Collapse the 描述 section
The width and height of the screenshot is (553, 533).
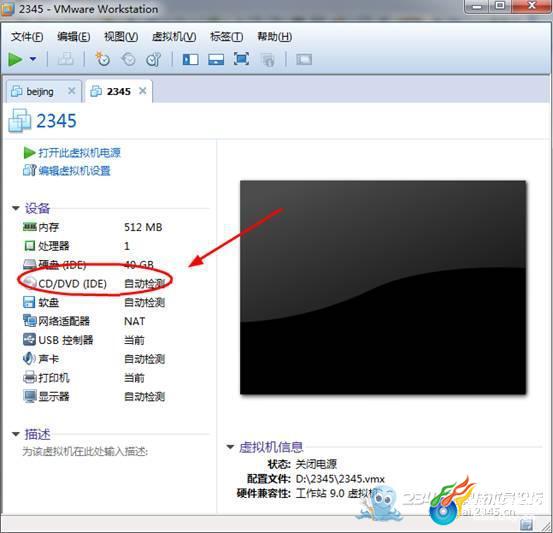coord(16,434)
